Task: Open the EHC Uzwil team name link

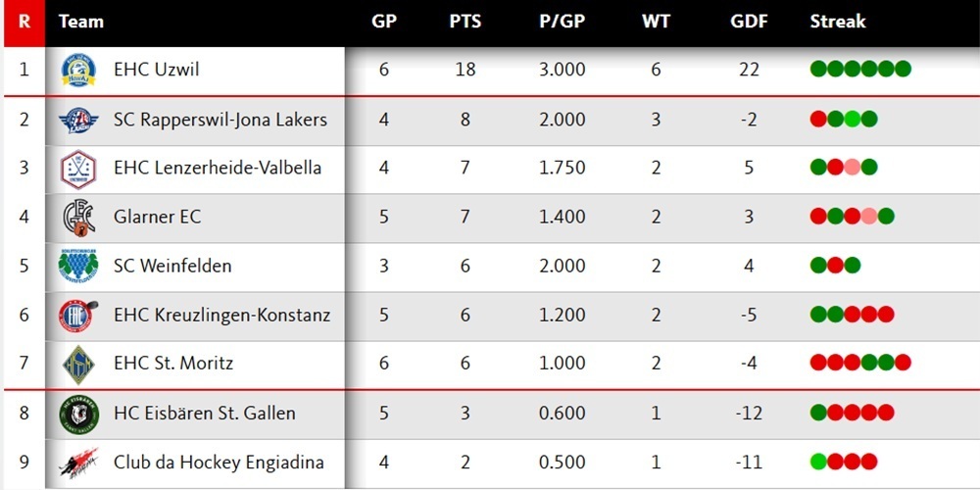Action: (157, 71)
